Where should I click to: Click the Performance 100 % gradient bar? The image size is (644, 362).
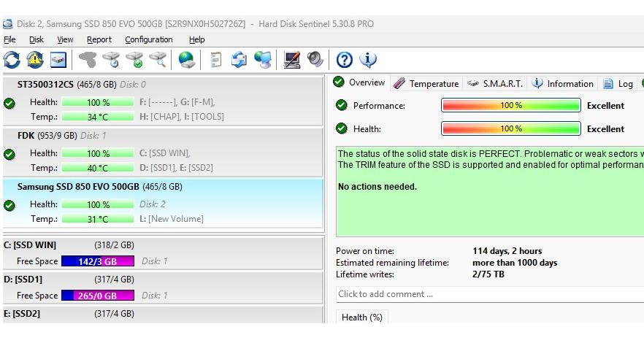click(511, 106)
